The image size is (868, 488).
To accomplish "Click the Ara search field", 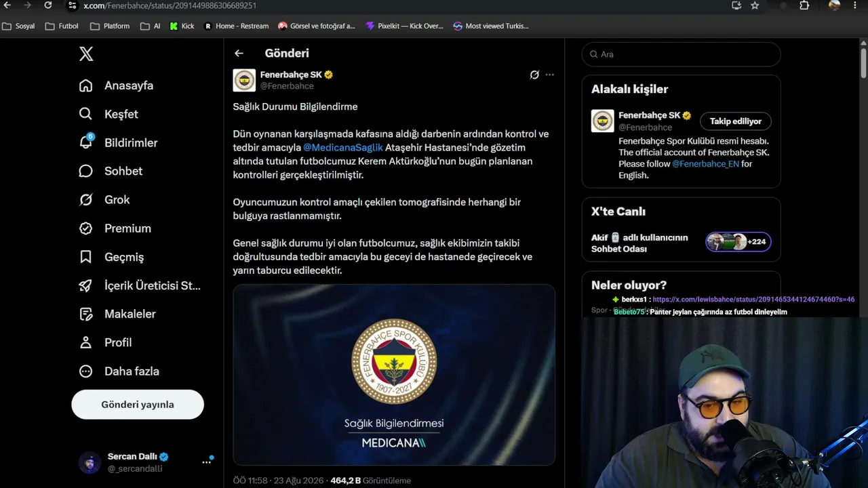I will [682, 54].
